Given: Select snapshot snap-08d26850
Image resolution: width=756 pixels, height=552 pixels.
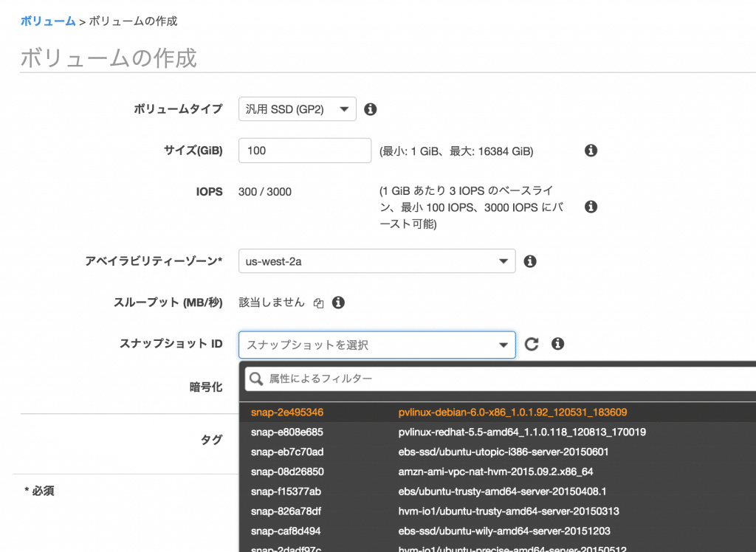Looking at the screenshot, I should [x=498, y=472].
